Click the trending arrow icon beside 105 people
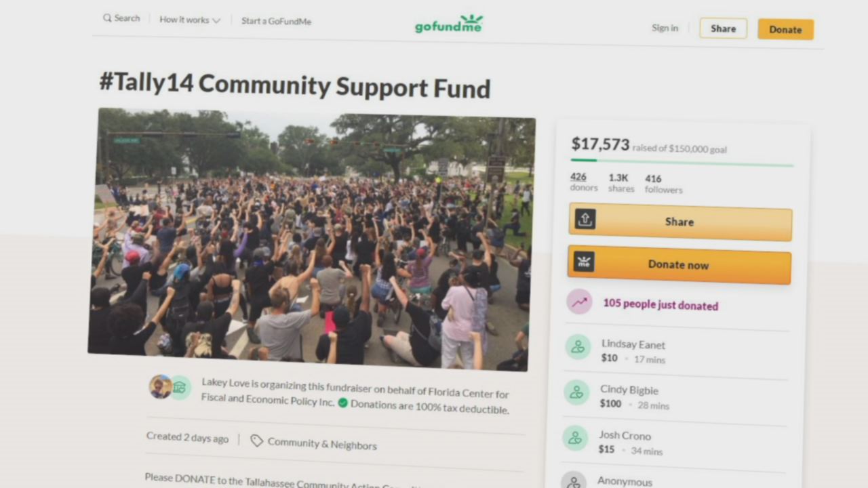Viewport: 868px width, 488px height. point(580,302)
